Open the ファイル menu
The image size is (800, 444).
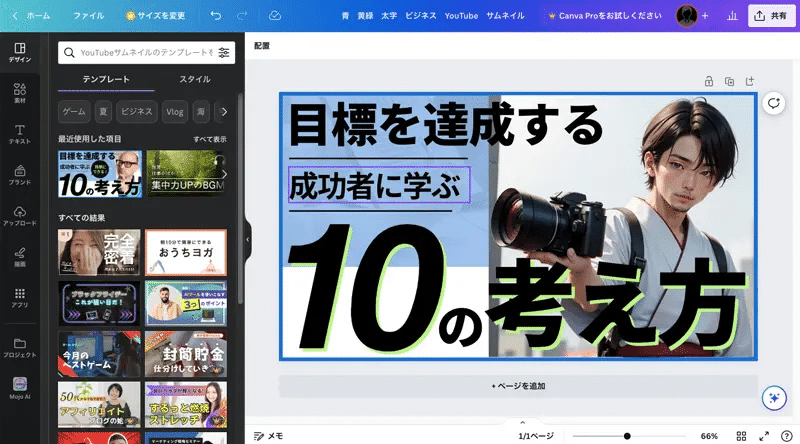point(88,16)
